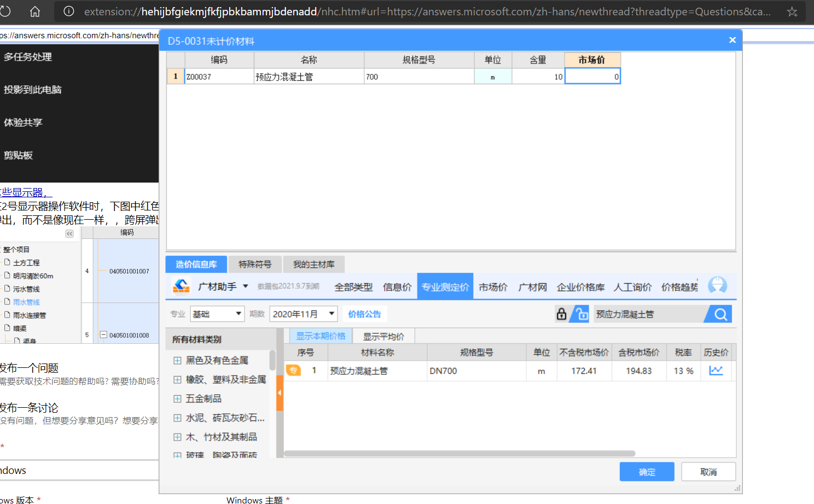The height and width of the screenshot is (504, 814).
Task: Click the 材料名称 column header
Action: pos(377,353)
